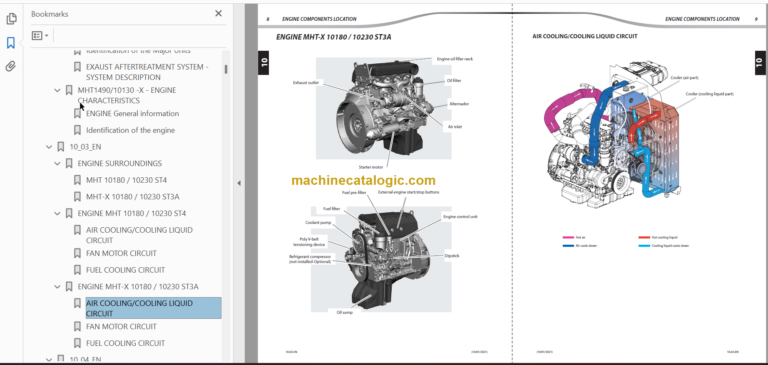Close the Bookmarks panel
This screenshot has height=365, width=768.
pyautogui.click(x=218, y=14)
